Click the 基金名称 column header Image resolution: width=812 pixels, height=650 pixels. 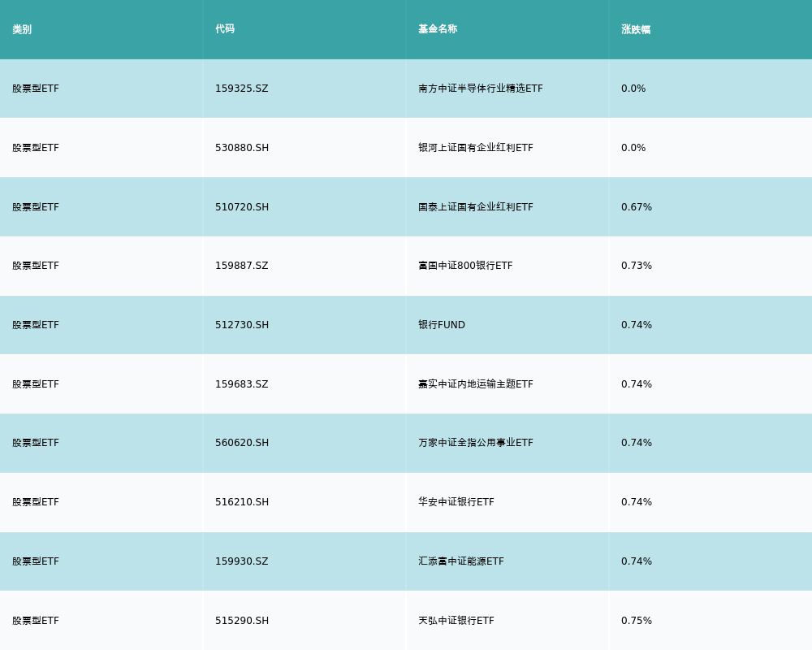pyautogui.click(x=438, y=29)
